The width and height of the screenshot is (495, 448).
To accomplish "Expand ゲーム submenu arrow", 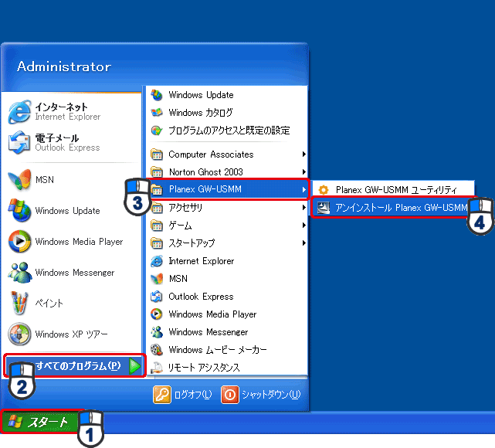I will [303, 226].
